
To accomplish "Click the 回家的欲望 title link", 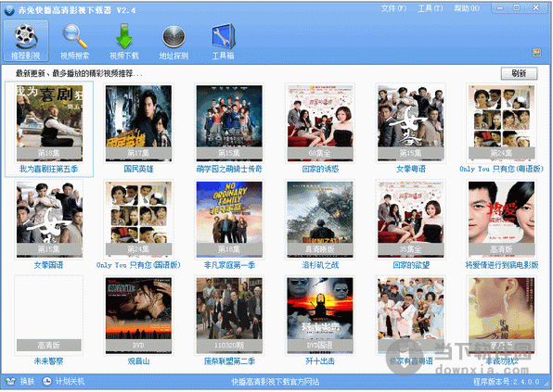I will click(x=411, y=265).
